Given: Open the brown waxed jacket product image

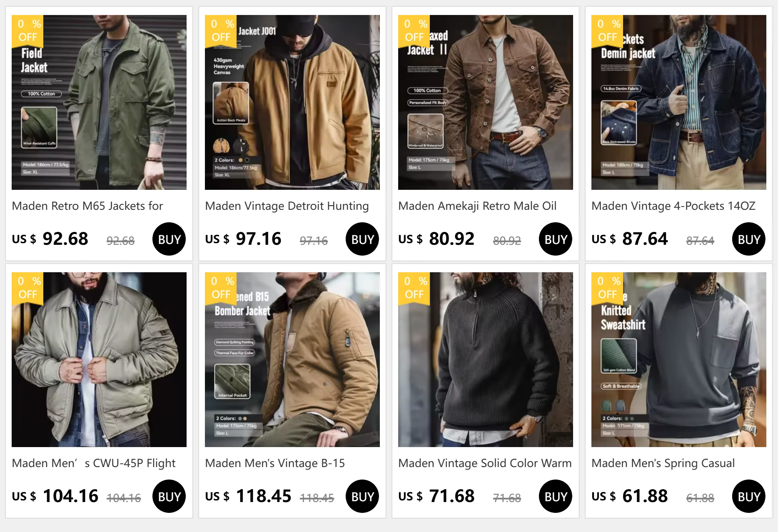Looking at the screenshot, I should tap(486, 102).
